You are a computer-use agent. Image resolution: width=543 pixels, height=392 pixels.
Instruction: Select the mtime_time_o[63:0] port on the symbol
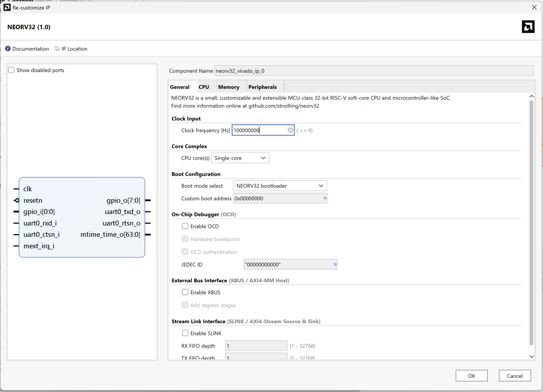(110, 235)
